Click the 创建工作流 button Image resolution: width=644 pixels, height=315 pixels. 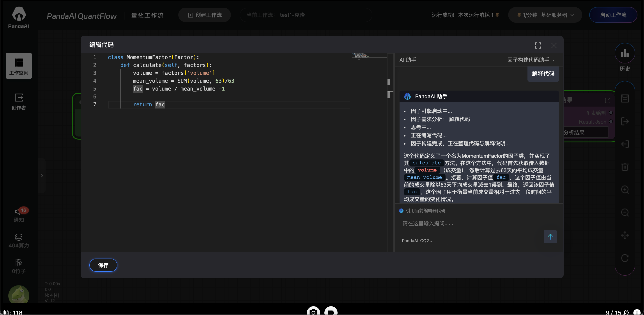pyautogui.click(x=205, y=15)
